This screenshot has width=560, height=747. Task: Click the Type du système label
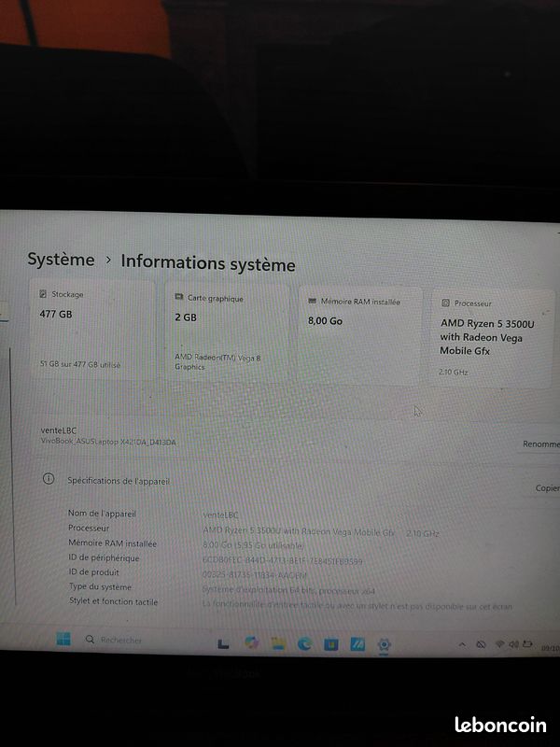pos(100,587)
